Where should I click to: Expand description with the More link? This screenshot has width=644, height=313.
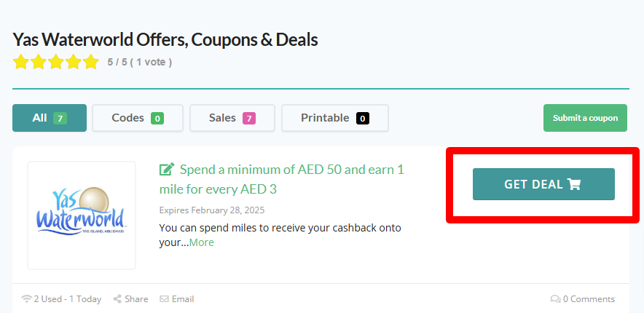point(202,242)
